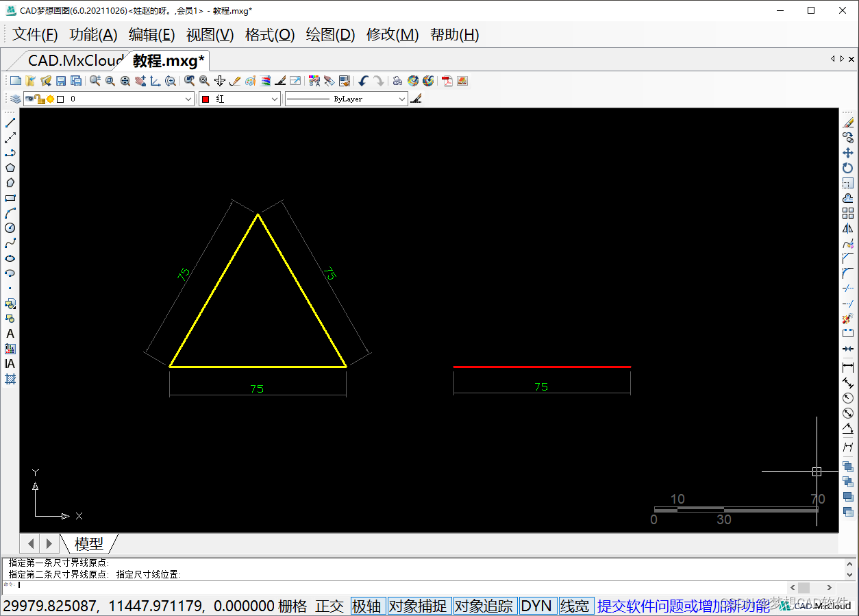This screenshot has height=616, width=859.
Task: Open the ByLayer linetype dropdown
Action: pyautogui.click(x=402, y=99)
